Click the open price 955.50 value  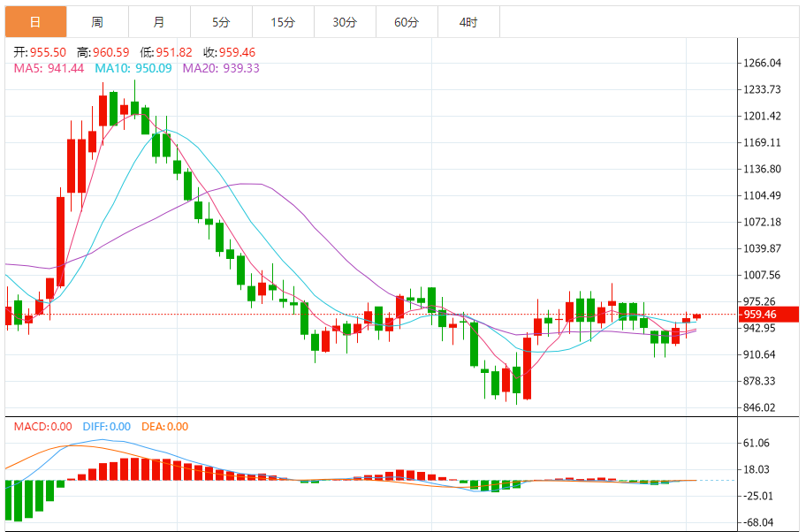[x=48, y=52]
